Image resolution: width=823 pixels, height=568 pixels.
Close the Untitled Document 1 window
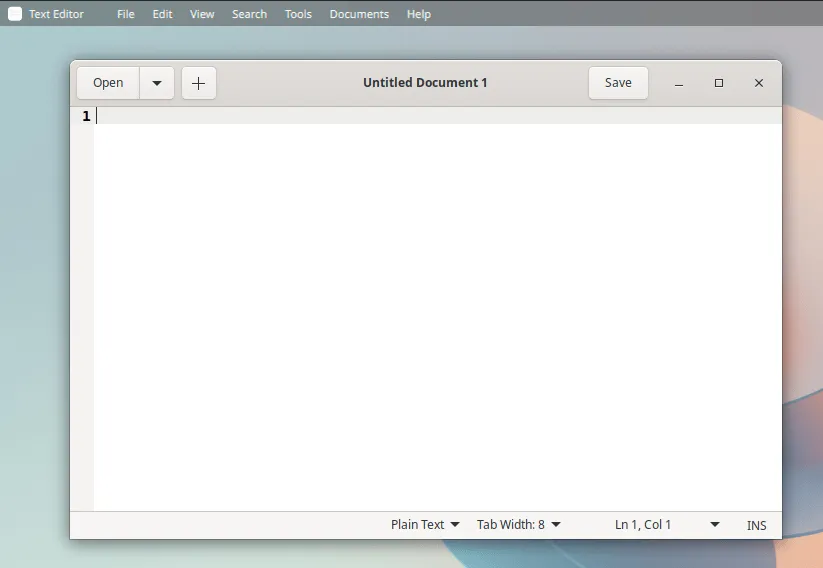tap(758, 83)
